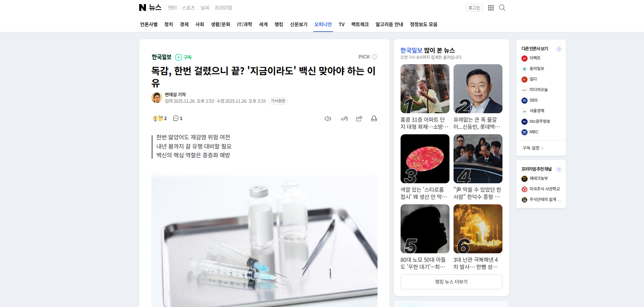Open ranked news thumbnail number 3
This screenshot has width=644, height=307.
425,159
